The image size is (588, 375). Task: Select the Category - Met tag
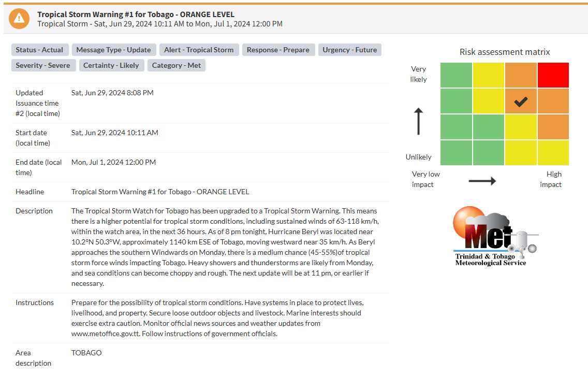[x=177, y=65]
